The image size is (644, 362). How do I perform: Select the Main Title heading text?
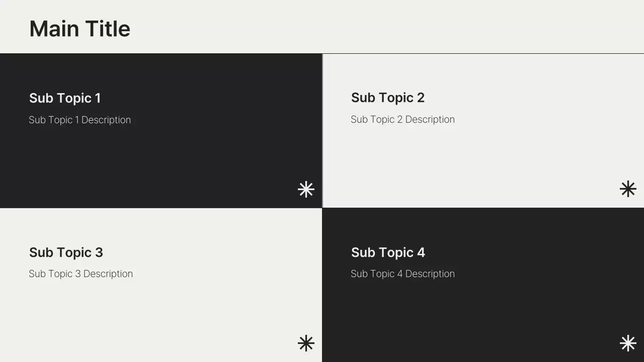pos(80,29)
